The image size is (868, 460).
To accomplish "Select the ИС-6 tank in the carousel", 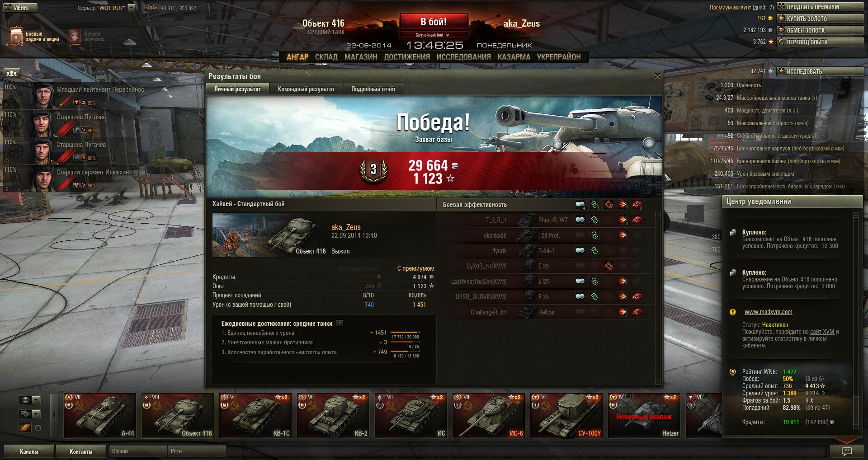I will 489,416.
